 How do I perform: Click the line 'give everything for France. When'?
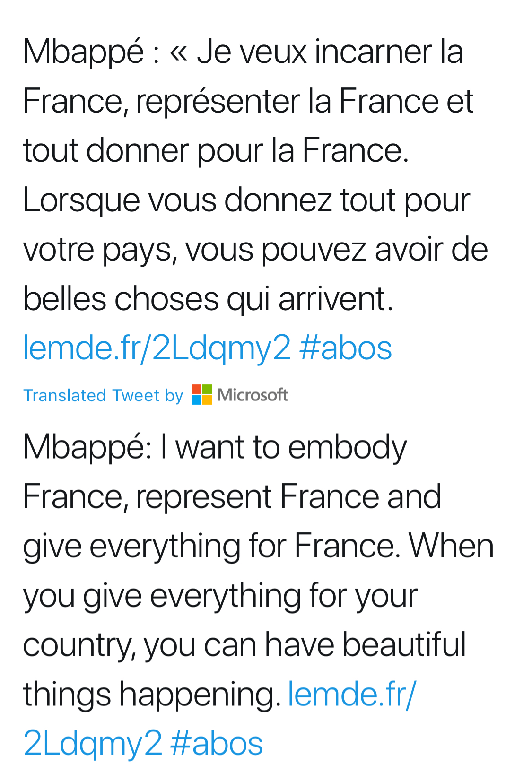(x=259, y=546)
